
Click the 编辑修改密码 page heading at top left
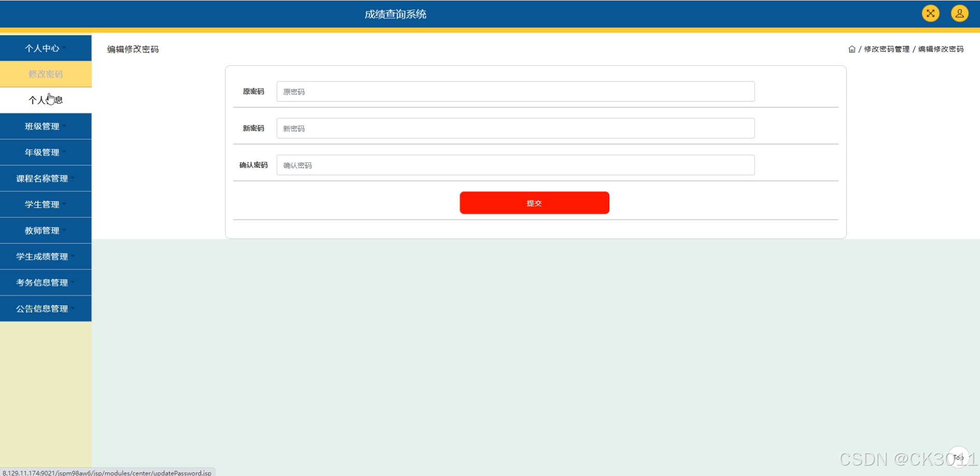(x=133, y=49)
